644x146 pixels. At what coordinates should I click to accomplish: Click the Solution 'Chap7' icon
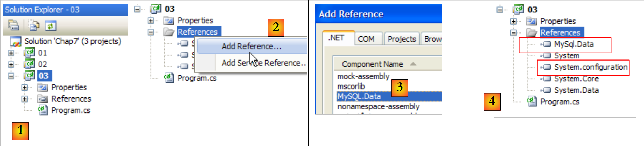pos(16,41)
